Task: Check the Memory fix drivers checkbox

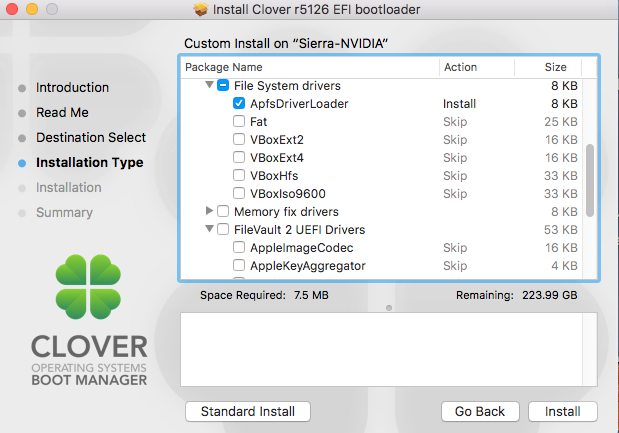Action: 223,211
